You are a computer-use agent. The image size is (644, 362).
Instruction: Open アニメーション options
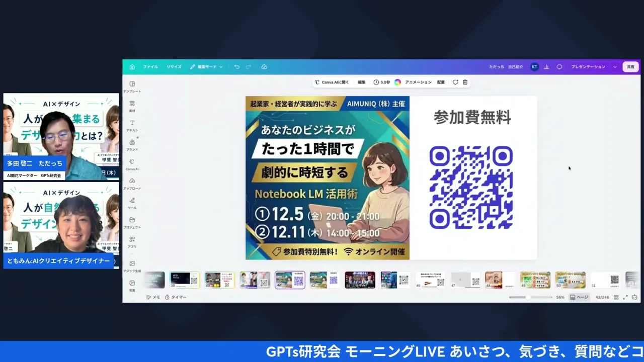click(x=418, y=82)
